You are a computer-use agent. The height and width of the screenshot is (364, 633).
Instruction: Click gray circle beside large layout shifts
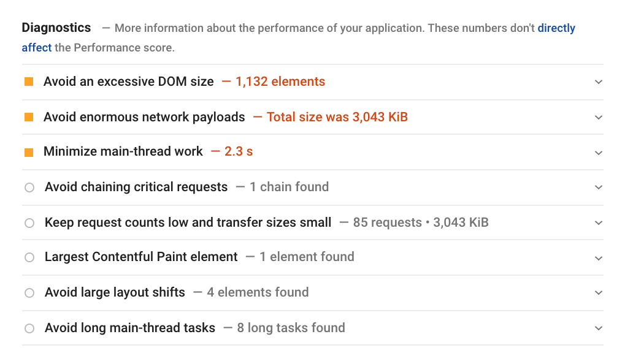[x=29, y=293]
